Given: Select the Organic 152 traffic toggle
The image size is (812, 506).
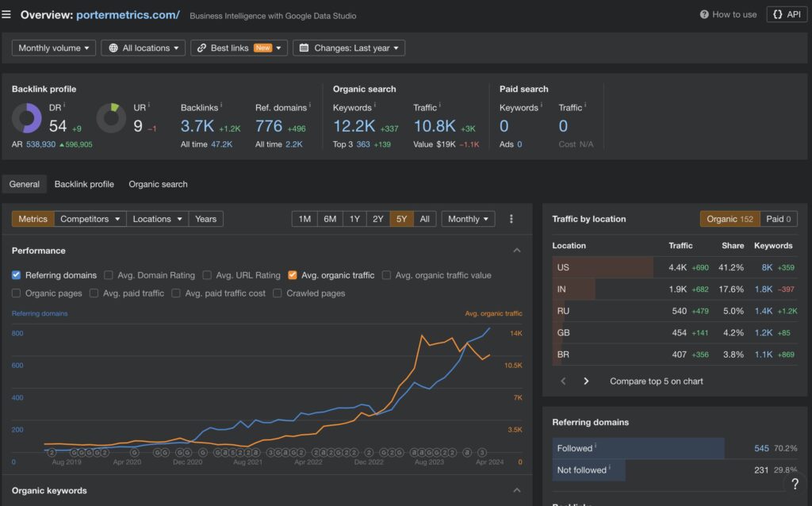Looking at the screenshot, I should click(730, 219).
